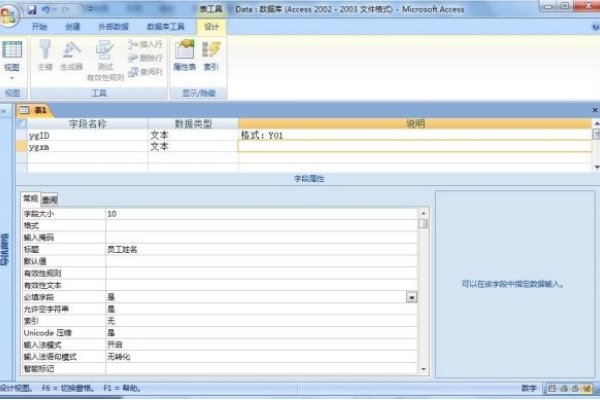Viewport: 600px width, 400px height.
Task: Click the 有效性规则 property value box
Action: coord(261,273)
